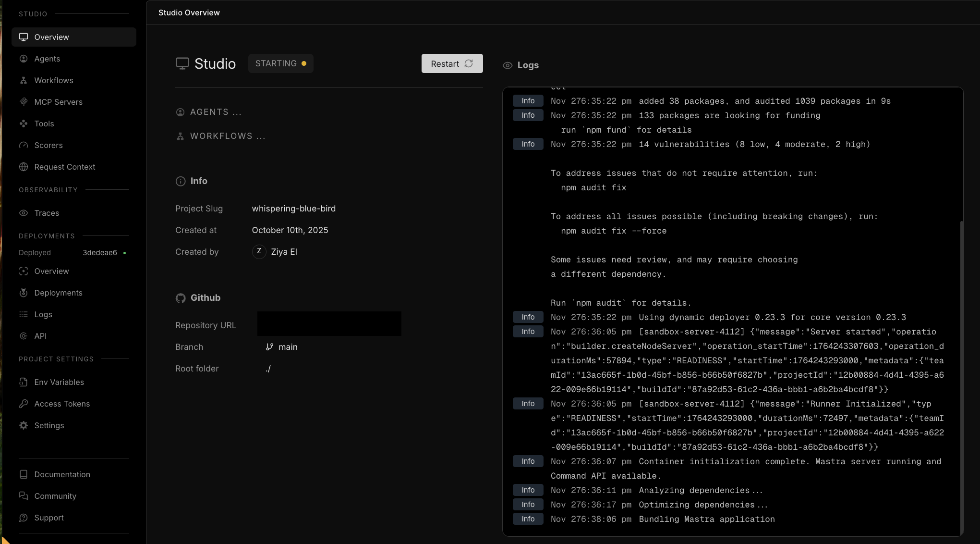
Task: Click the STARTING status badge
Action: (x=280, y=63)
